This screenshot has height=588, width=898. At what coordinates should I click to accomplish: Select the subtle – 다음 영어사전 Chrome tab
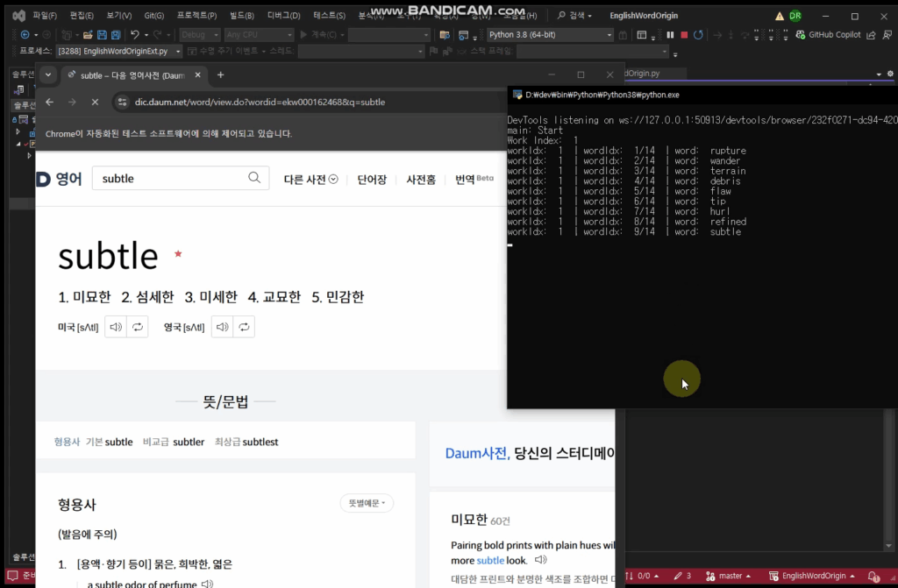(132, 75)
